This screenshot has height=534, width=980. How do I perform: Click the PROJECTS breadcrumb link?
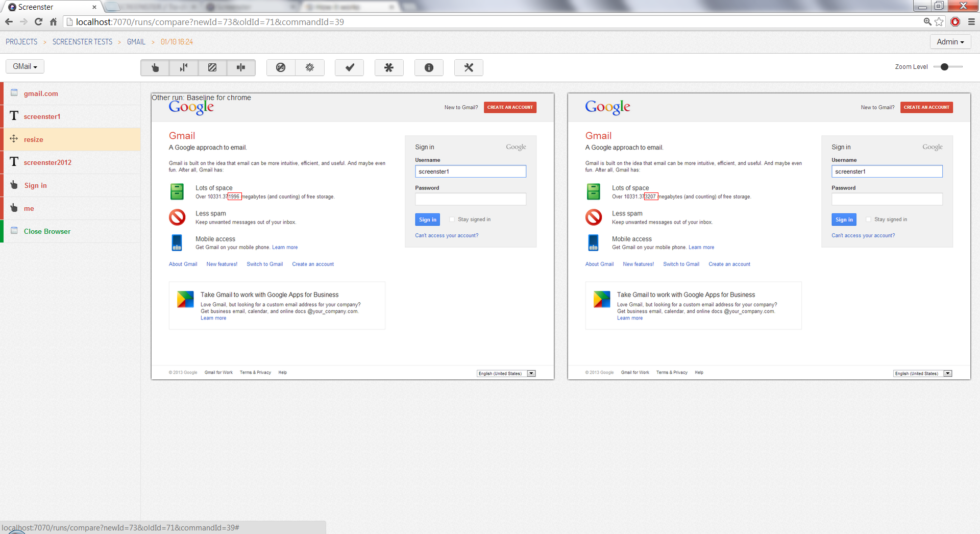tap(21, 42)
